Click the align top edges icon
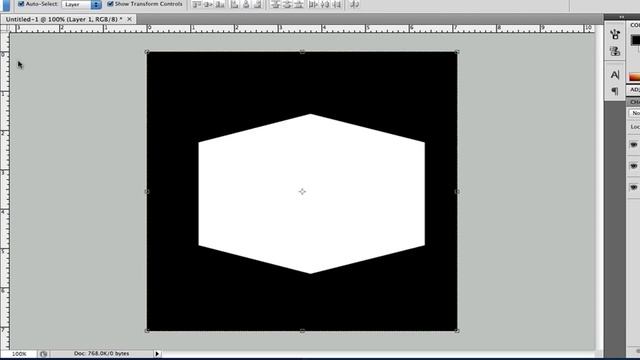The image size is (640, 360). point(197,4)
